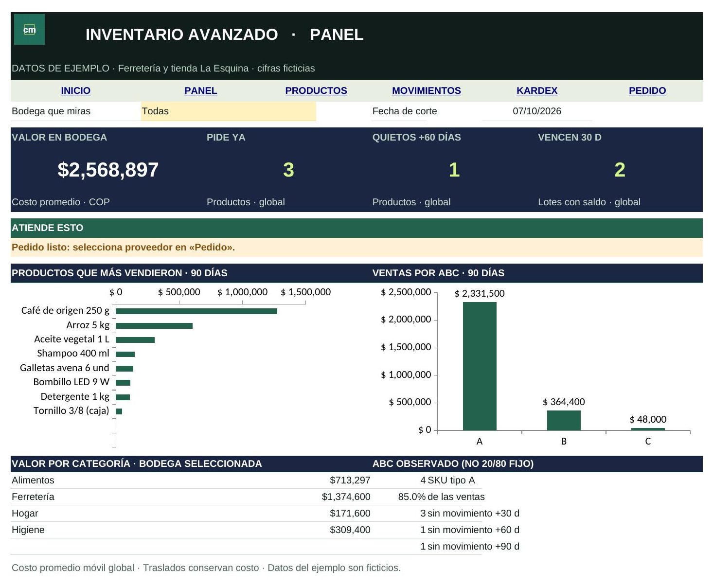
Task: Click the Aceite vegetal 1 L bar
Action: coord(135,340)
